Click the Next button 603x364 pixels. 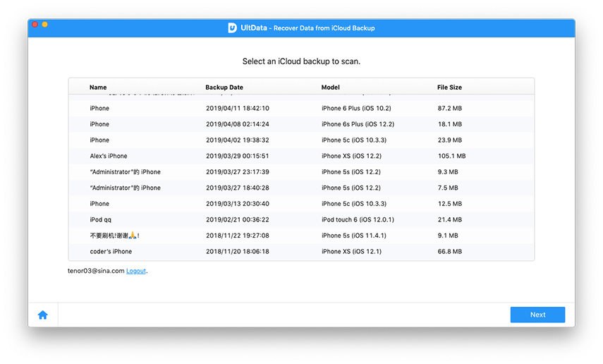[537, 315]
